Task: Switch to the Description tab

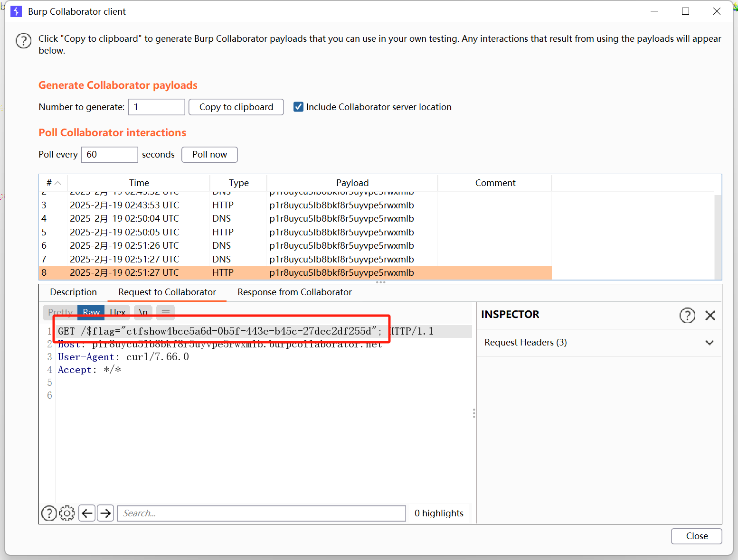Action: point(73,292)
